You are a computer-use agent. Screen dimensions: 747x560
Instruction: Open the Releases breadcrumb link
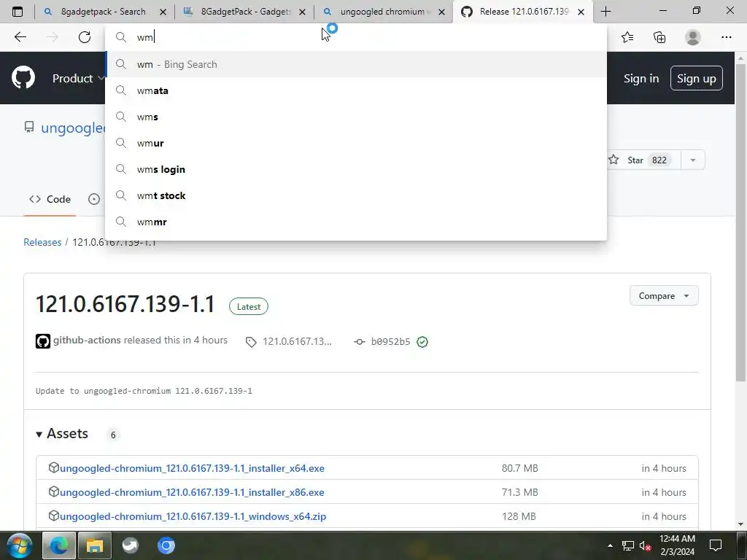pyautogui.click(x=42, y=242)
